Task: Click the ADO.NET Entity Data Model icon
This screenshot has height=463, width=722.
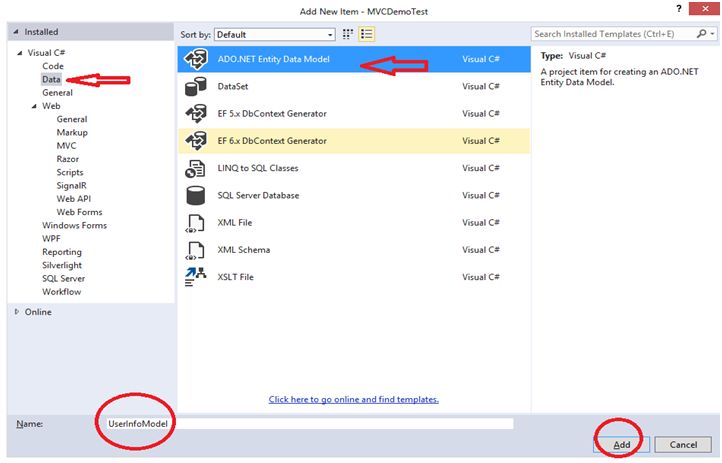Action: click(x=196, y=59)
